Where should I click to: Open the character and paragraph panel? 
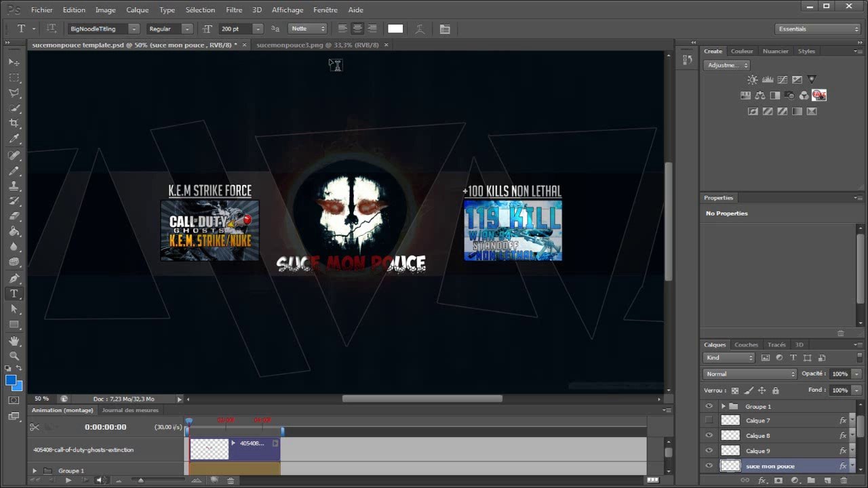(x=445, y=29)
